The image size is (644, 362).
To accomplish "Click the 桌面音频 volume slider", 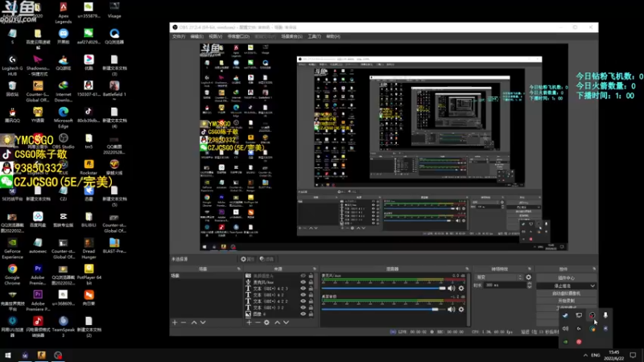I will (383, 309).
